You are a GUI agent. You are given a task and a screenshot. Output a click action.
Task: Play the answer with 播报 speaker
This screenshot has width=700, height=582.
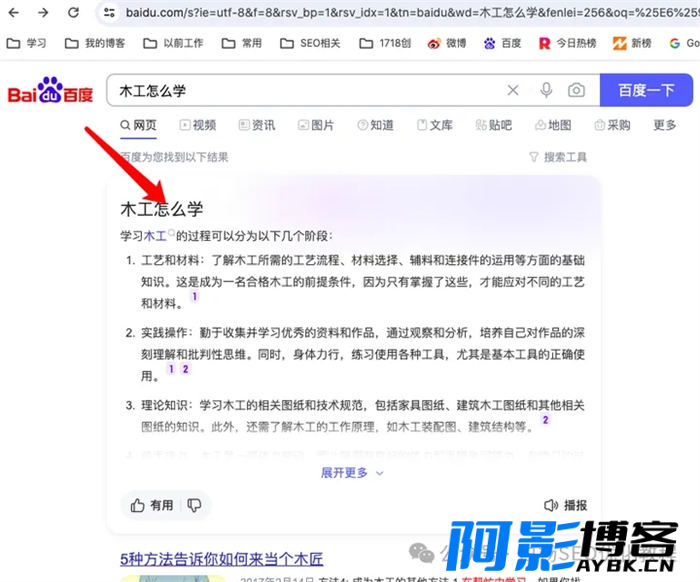click(566, 505)
